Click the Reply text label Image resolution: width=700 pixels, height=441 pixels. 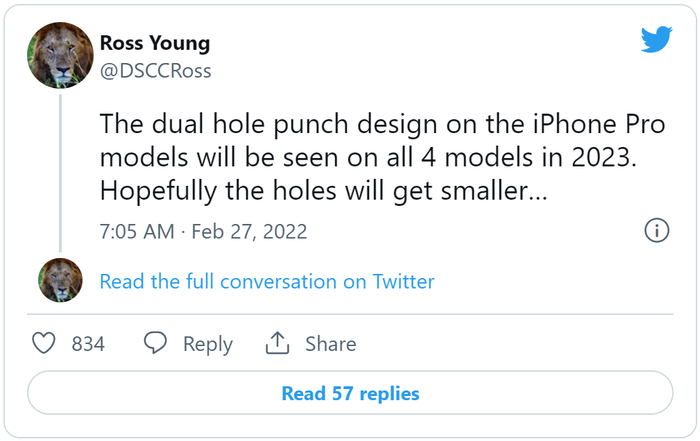pyautogui.click(x=207, y=344)
